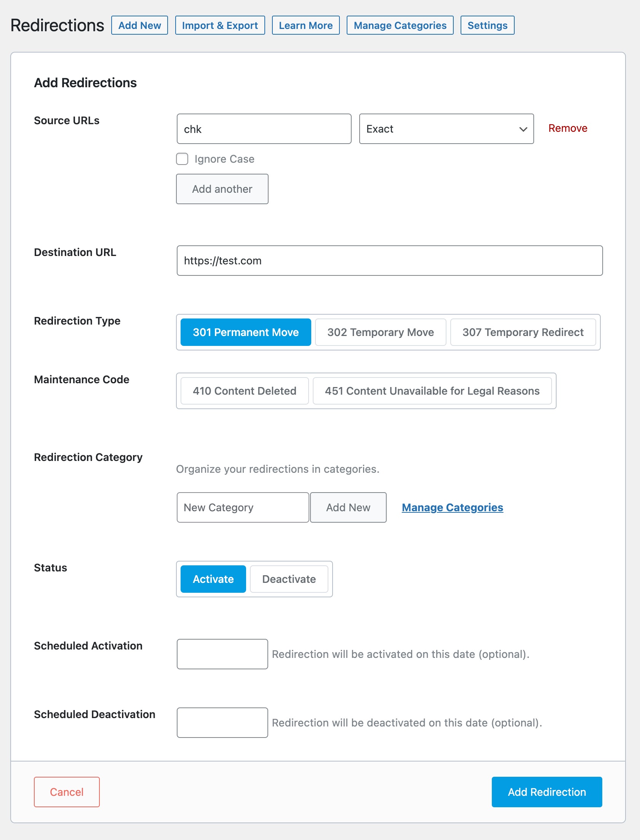Image resolution: width=640 pixels, height=840 pixels.
Task: Click the New Category text field
Action: point(243,507)
